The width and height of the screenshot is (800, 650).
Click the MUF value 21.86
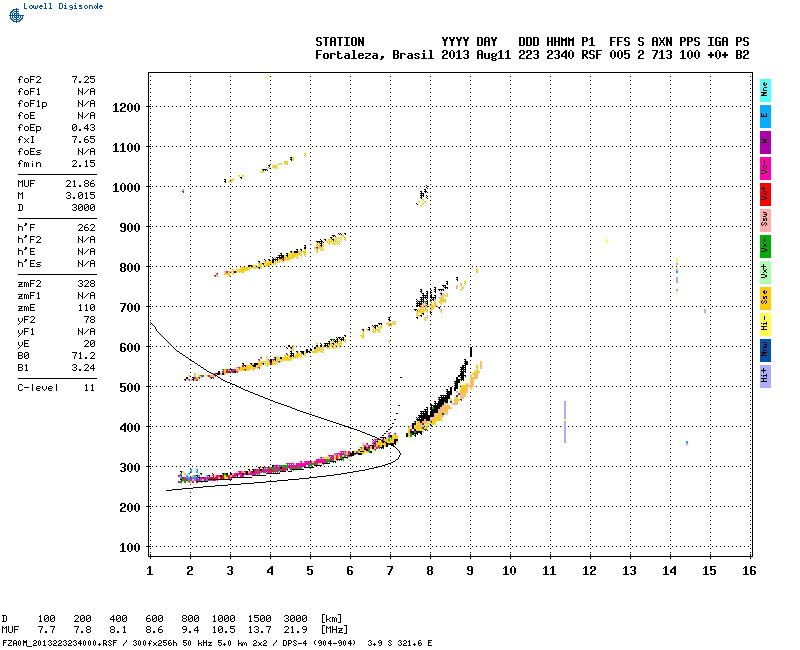[81, 184]
